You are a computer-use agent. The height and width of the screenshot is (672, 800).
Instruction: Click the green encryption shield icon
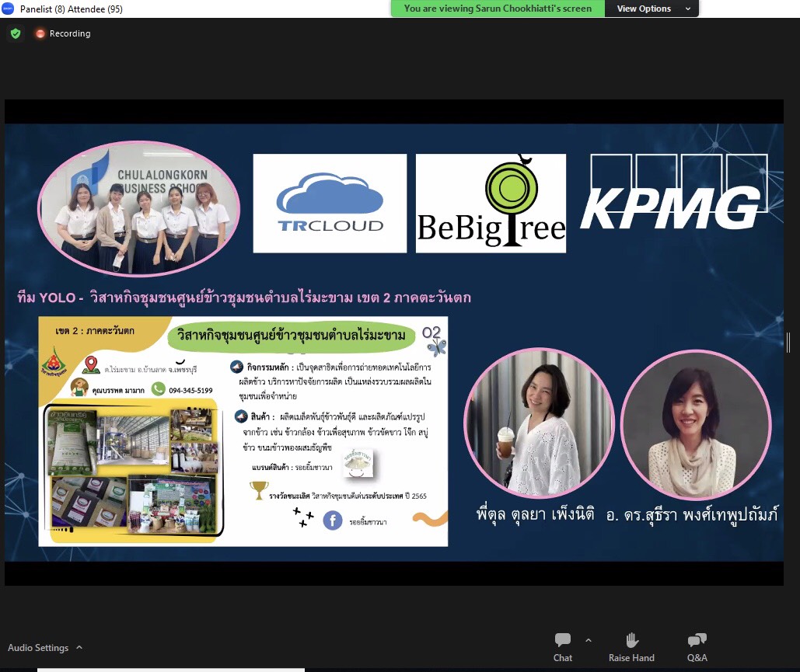click(16, 33)
